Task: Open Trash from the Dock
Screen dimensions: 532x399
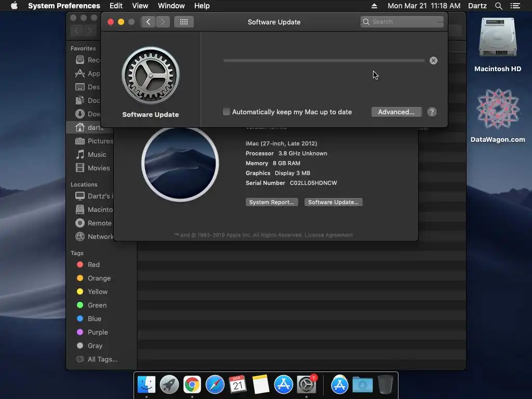Action: click(385, 385)
